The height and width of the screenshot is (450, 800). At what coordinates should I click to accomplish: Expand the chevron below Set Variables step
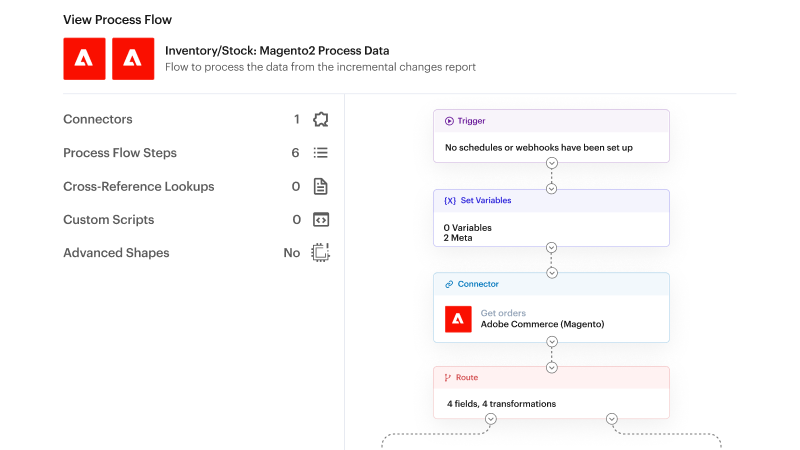[551, 247]
